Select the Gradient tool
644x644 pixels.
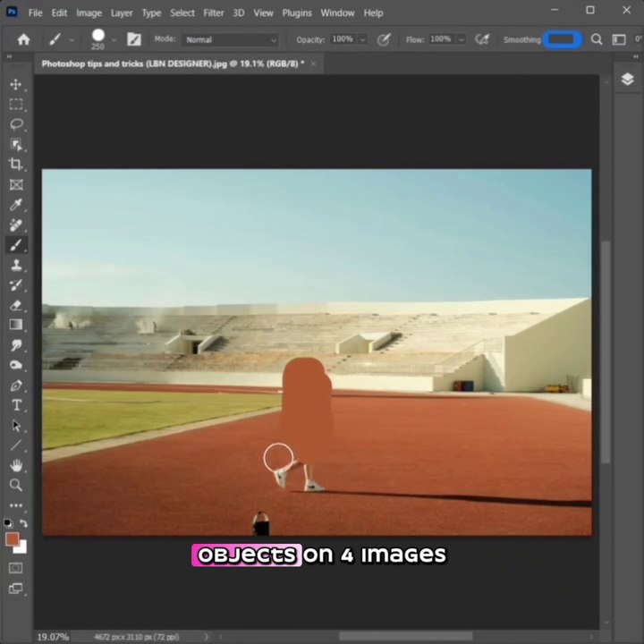pos(15,325)
